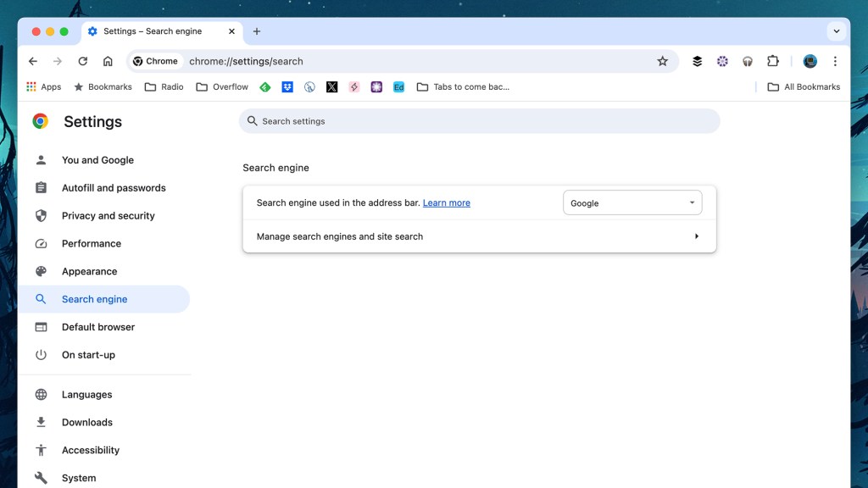
Task: Open the Google search engine dropdown
Action: point(632,203)
